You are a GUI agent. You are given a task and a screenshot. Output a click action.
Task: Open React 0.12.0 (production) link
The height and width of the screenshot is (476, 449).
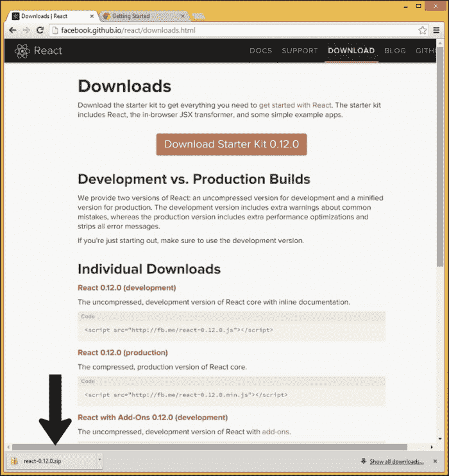click(123, 353)
